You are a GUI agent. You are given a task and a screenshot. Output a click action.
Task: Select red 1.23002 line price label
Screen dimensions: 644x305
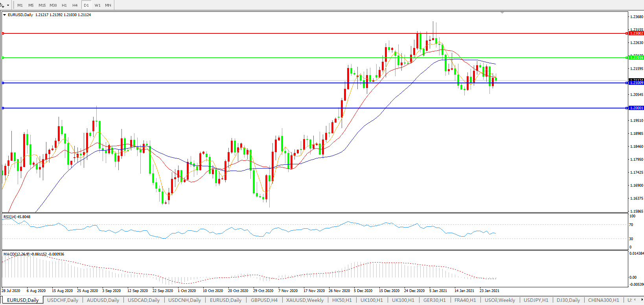click(x=636, y=33)
